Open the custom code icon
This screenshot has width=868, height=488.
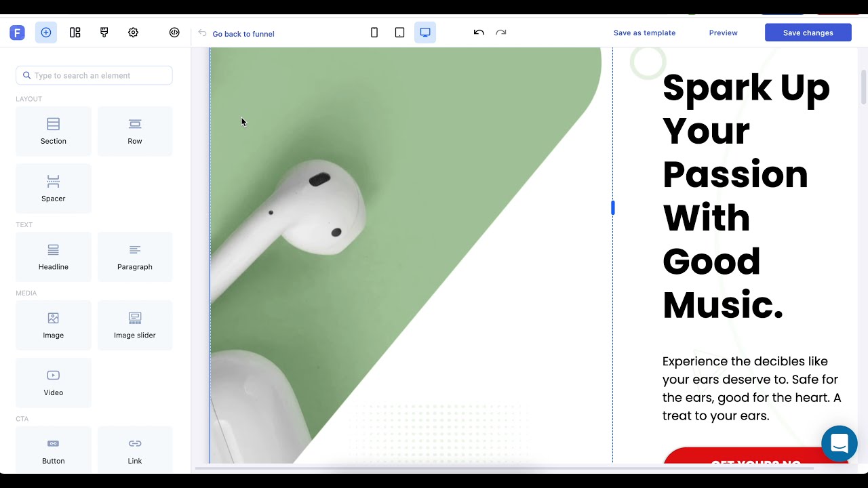pyautogui.click(x=174, y=33)
